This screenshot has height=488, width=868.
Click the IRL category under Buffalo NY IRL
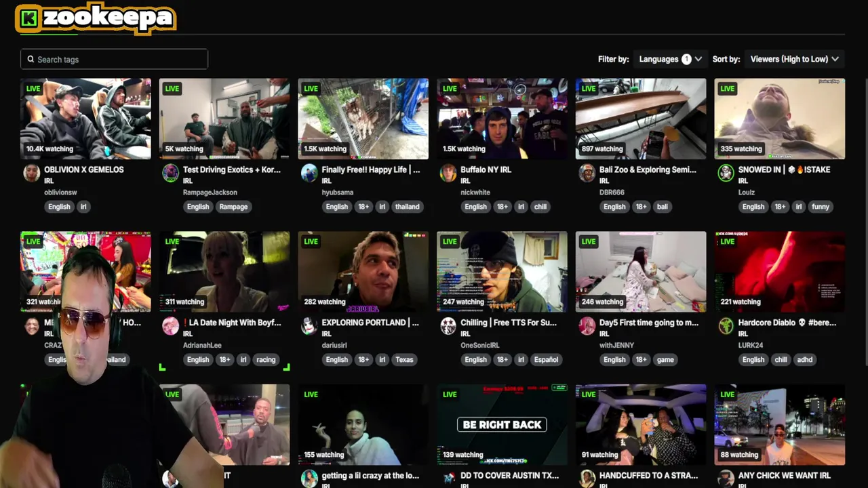click(465, 181)
